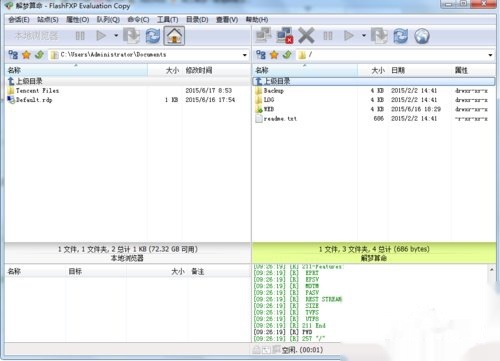
Task: Click the local pane transfer play icon
Action: click(101, 36)
